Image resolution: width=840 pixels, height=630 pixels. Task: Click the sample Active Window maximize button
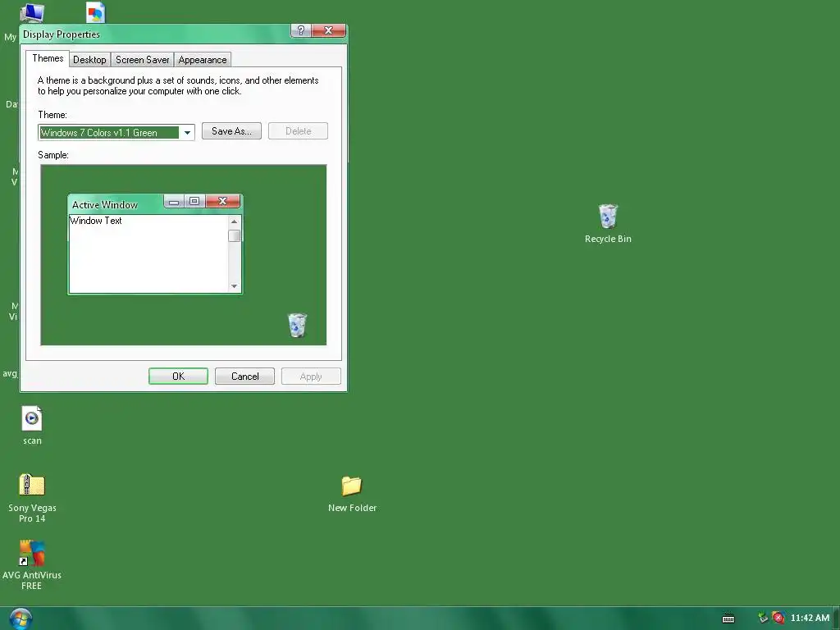tap(194, 202)
